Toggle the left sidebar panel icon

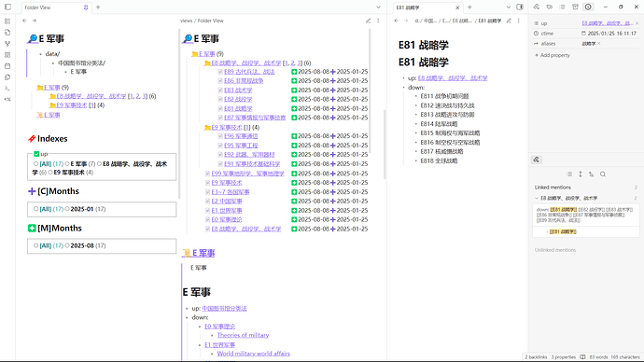click(x=7, y=7)
